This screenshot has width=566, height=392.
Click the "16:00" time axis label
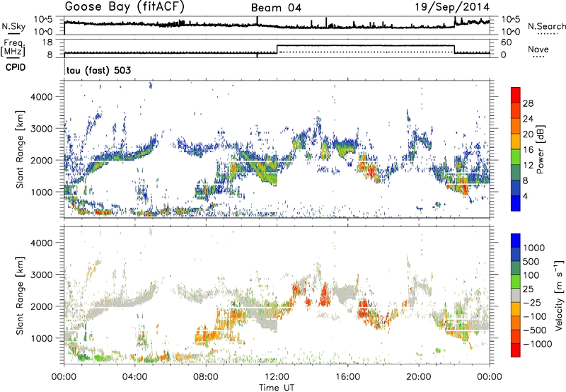347,377
